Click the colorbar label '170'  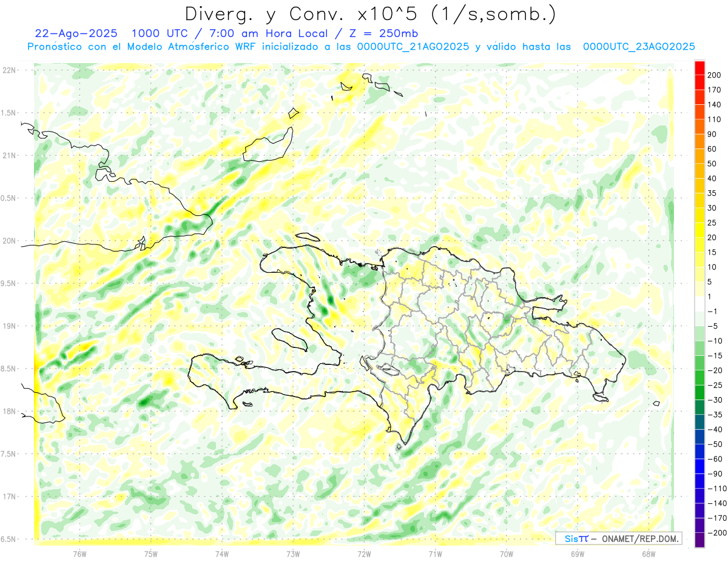[x=715, y=90]
